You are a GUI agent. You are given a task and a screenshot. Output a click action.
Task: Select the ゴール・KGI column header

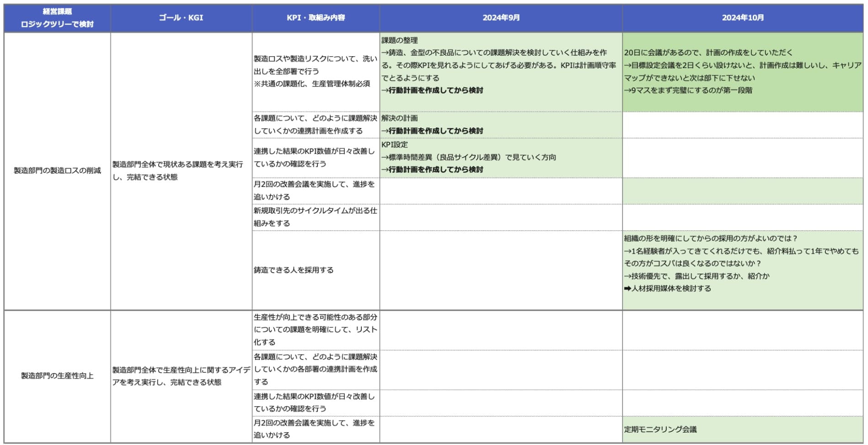[181, 18]
